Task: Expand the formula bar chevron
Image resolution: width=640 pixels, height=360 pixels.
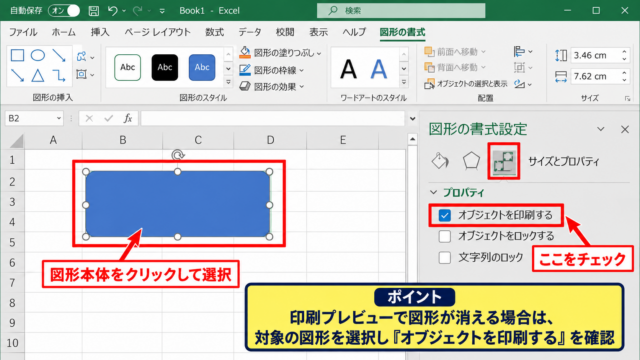Action: pyautogui.click(x=413, y=119)
